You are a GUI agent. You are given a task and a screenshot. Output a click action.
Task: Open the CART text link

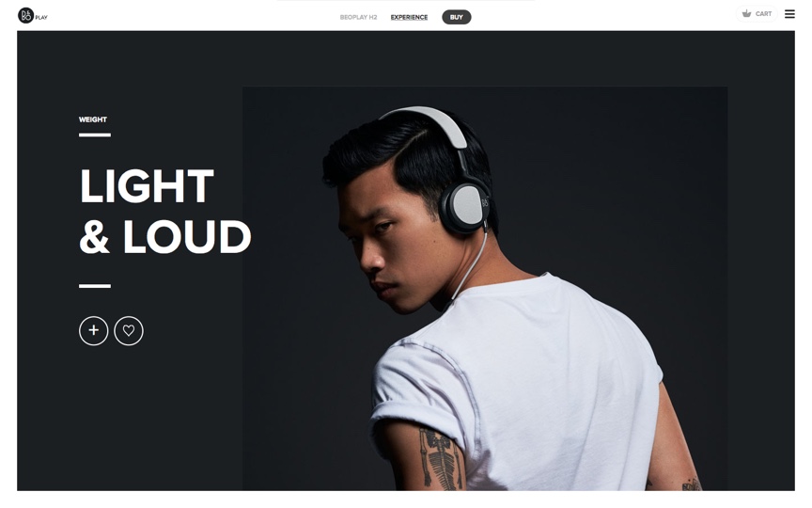[763, 14]
